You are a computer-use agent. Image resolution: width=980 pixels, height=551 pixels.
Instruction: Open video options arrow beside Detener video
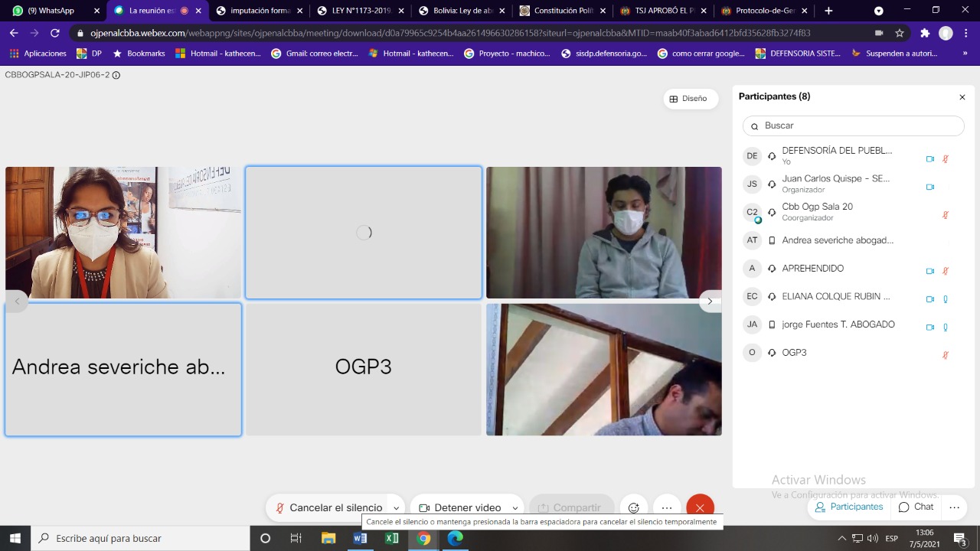[x=515, y=508]
